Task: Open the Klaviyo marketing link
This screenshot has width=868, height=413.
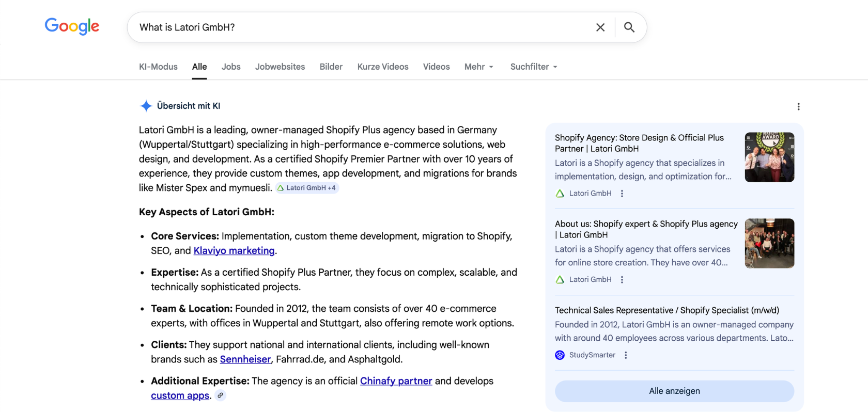Action: pyautogui.click(x=234, y=250)
